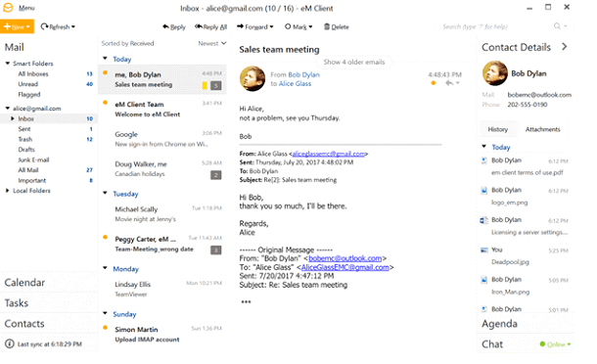The image size is (597, 364).
Task: Expand conversation count 5 badge
Action: 216,86
